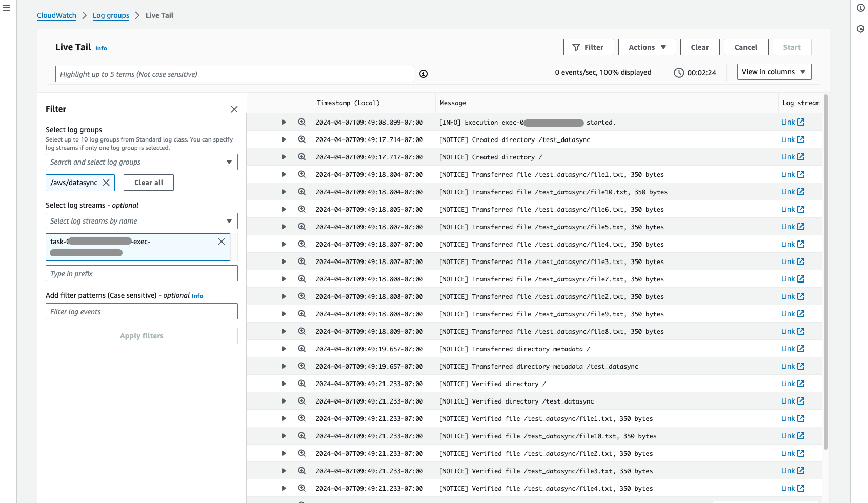
Task: Open Live Tail Info link
Action: (x=101, y=48)
